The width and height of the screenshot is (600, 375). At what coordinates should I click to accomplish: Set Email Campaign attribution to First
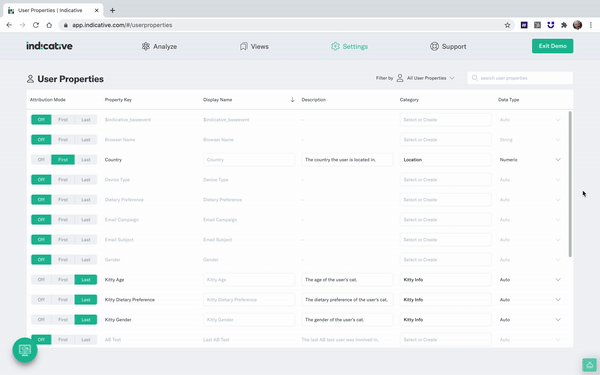click(63, 220)
